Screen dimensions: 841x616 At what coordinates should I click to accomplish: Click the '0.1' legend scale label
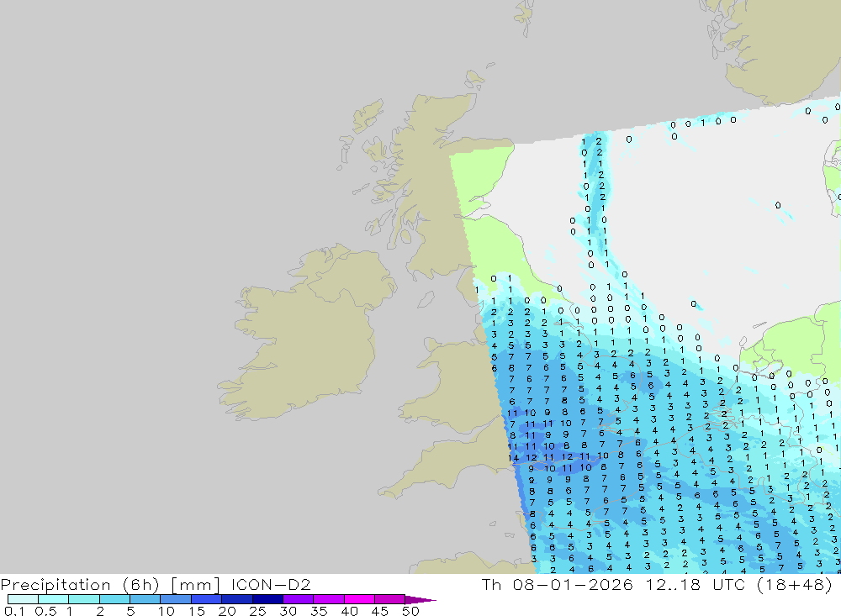[14, 611]
